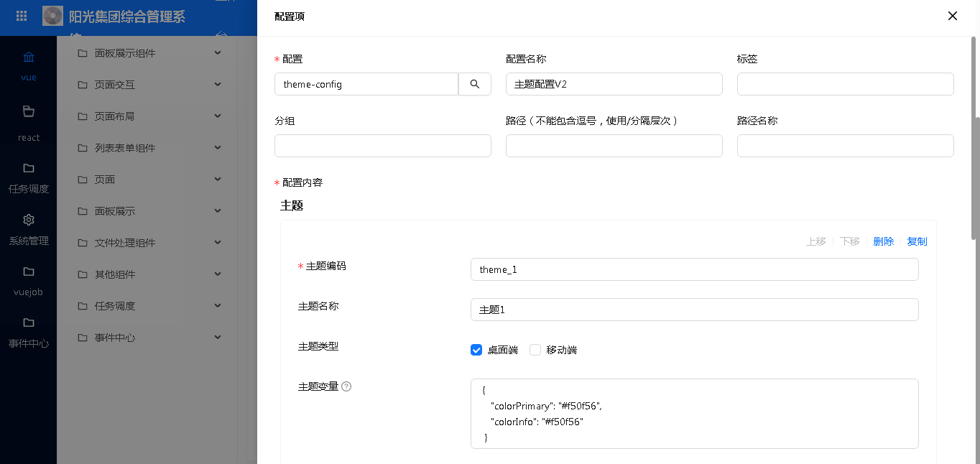Click the disabled 下移 link

(x=850, y=241)
